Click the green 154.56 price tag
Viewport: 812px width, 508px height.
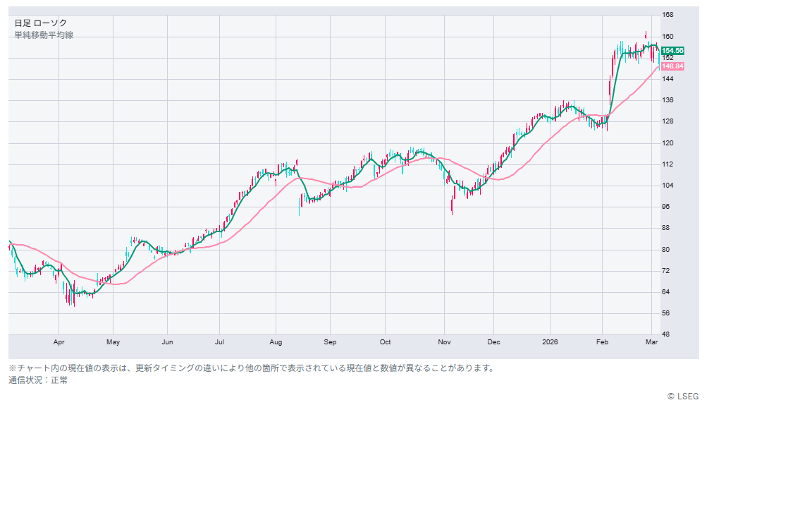click(x=672, y=51)
